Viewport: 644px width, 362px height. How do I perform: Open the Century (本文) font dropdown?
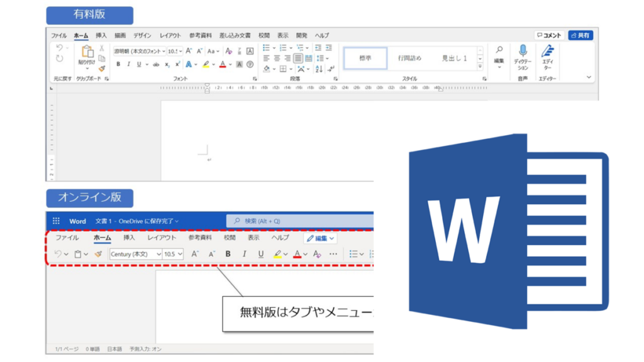[x=135, y=254]
